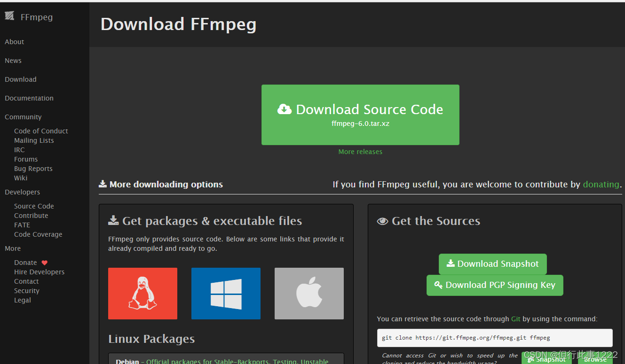Open Developers section in the sidebar
This screenshot has width=625, height=364.
22,192
